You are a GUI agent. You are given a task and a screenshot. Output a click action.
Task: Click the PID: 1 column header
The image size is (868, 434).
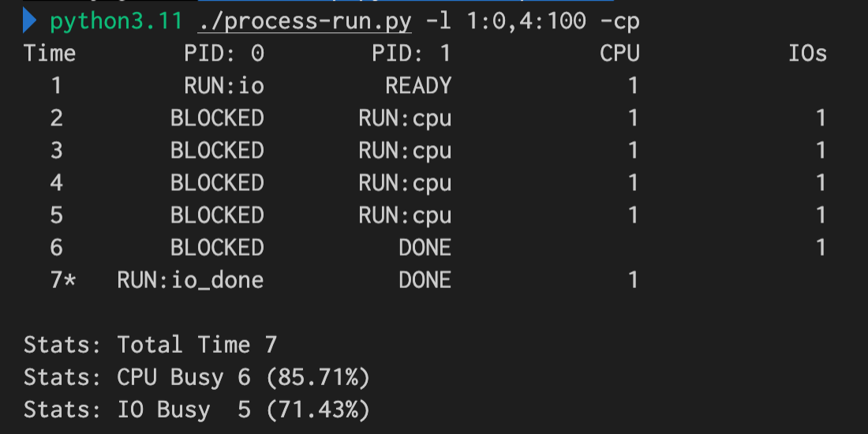[x=412, y=54]
